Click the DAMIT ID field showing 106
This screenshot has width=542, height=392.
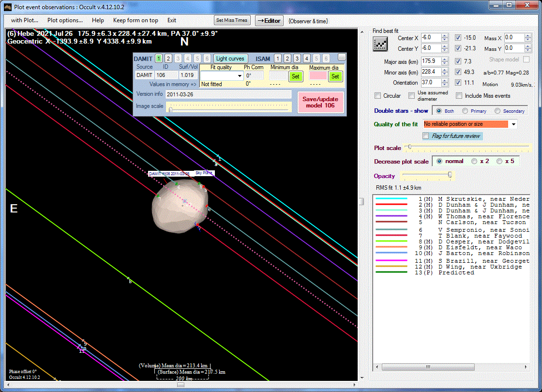click(x=165, y=75)
